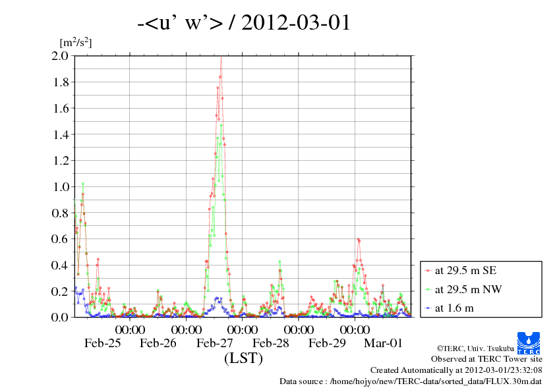The image size is (555, 392).
Task: Click the y-axis value 1.6
Action: pyautogui.click(x=61, y=108)
